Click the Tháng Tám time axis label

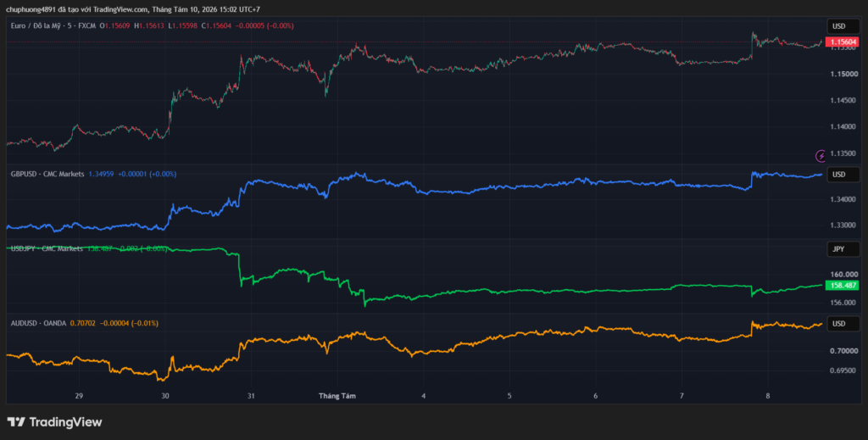(x=337, y=396)
